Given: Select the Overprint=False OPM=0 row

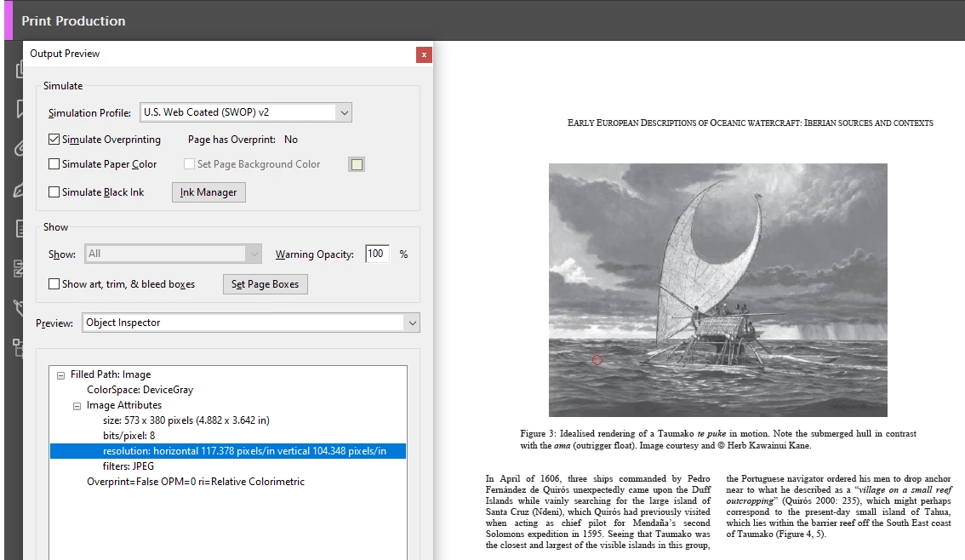Looking at the screenshot, I should (x=196, y=482).
